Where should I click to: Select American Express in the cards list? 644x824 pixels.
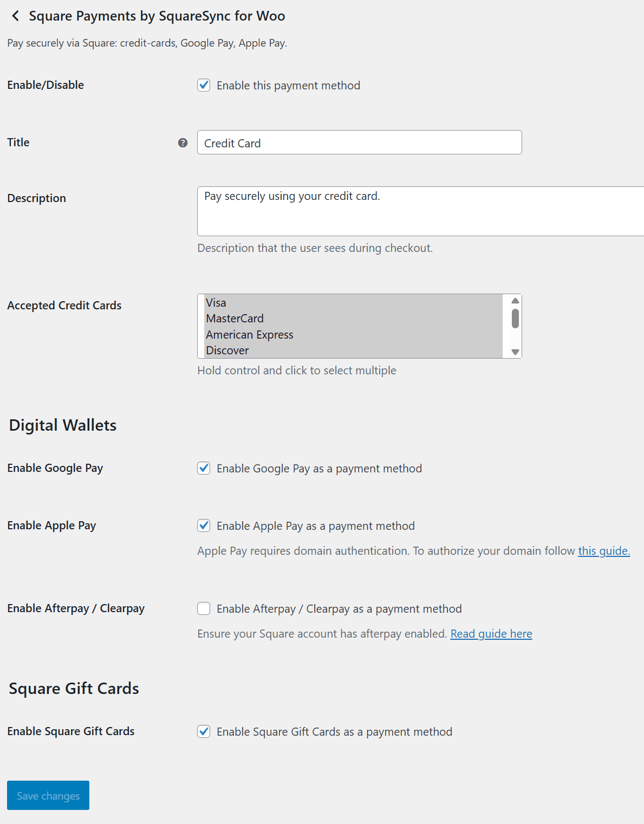coord(354,335)
